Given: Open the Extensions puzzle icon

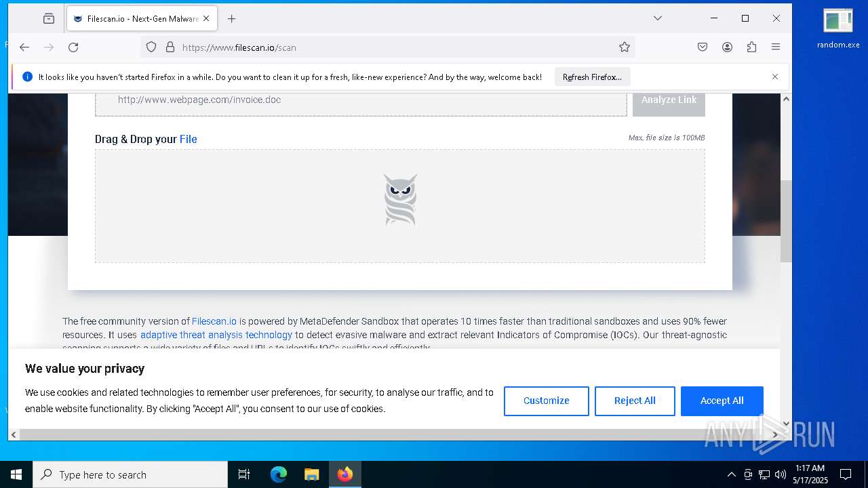Looking at the screenshot, I should click(751, 47).
